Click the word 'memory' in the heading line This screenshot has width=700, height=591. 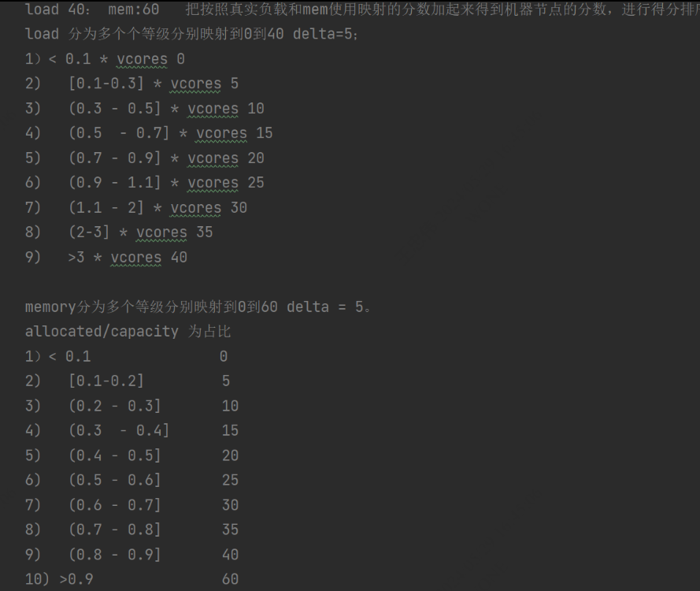(x=50, y=307)
